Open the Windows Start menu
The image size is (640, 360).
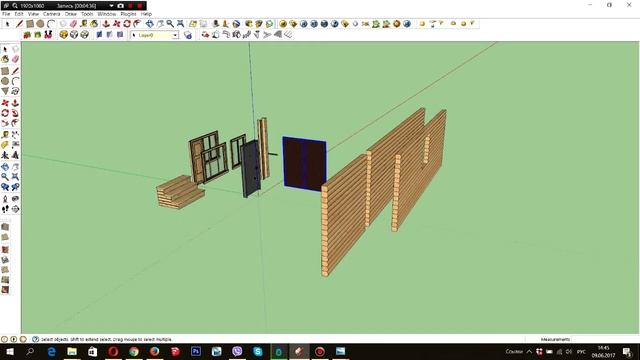(9, 351)
